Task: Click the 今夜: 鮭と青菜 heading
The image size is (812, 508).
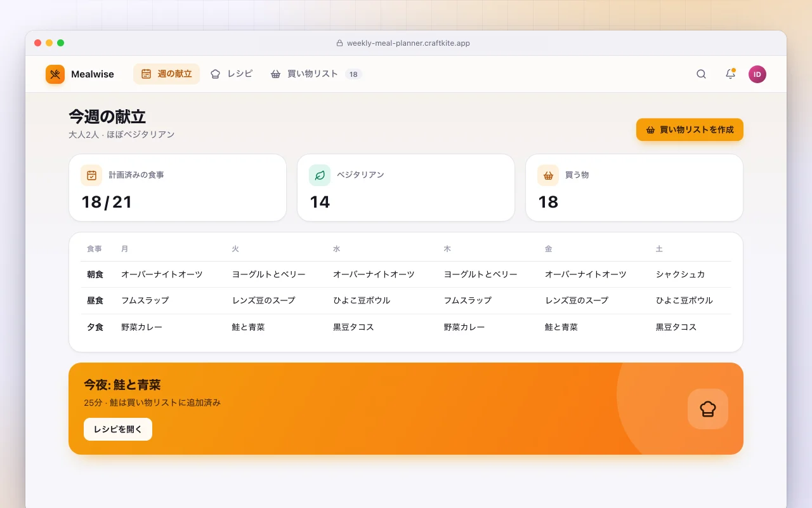Action: pos(122,385)
